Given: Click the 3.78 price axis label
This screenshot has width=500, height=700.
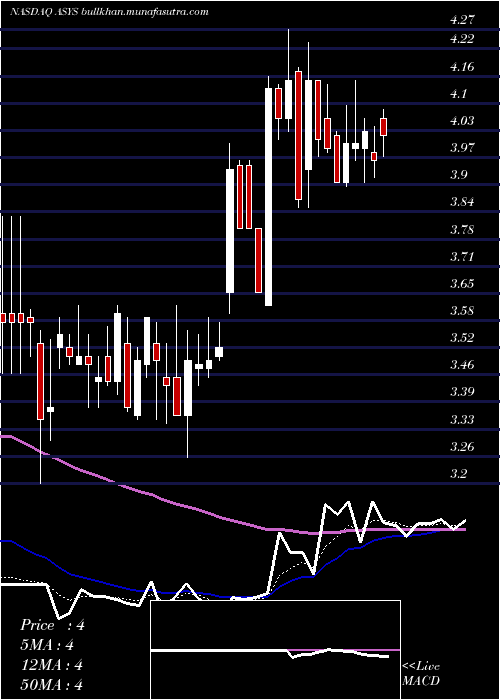Looking at the screenshot, I should click(462, 230).
